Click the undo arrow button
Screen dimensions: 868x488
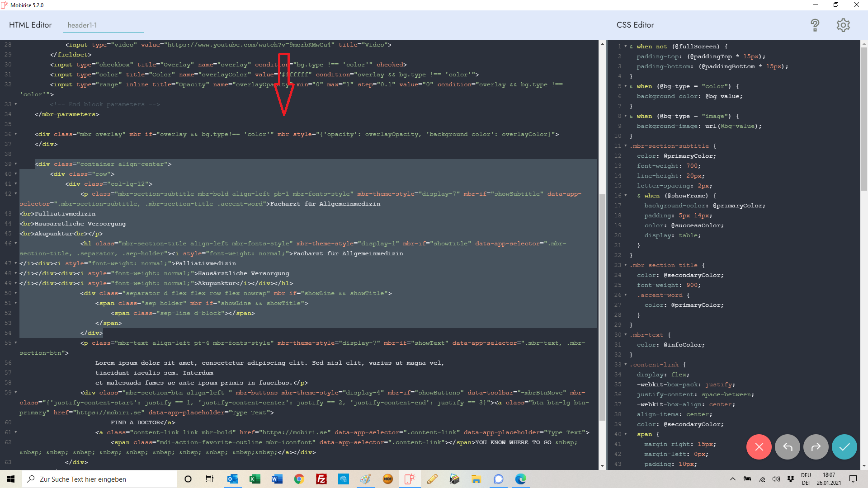click(x=787, y=447)
